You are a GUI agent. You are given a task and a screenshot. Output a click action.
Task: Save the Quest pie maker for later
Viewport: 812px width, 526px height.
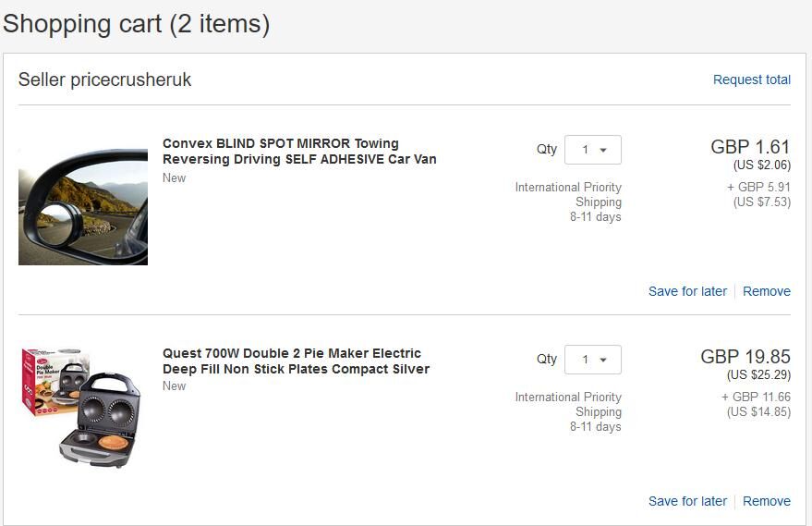687,501
